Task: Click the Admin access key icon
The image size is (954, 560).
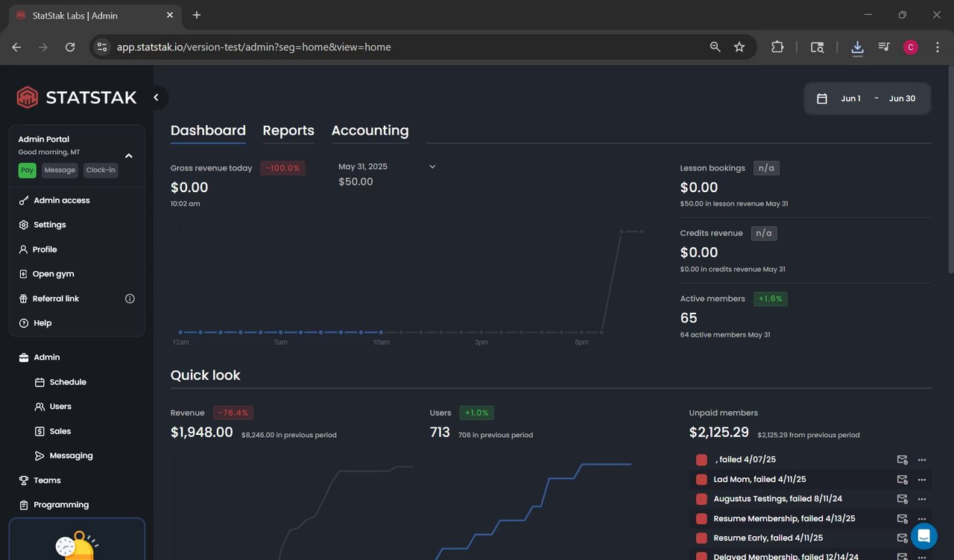Action: (x=24, y=200)
